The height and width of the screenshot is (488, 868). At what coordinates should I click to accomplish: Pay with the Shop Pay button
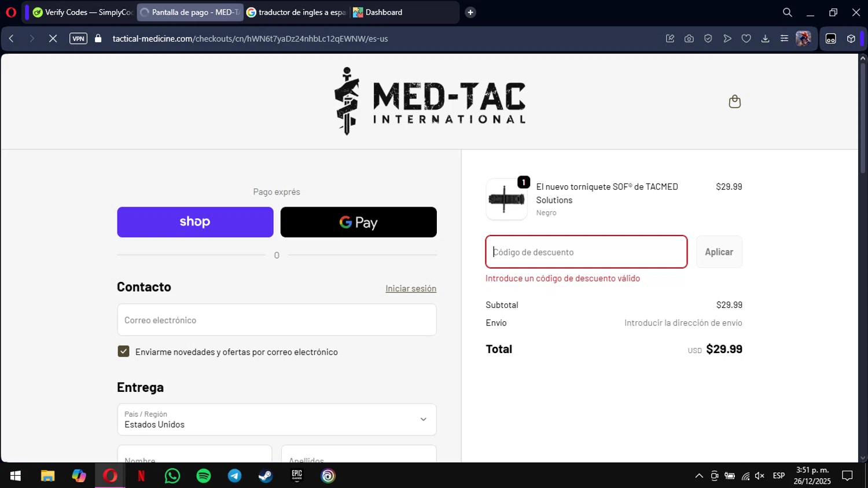point(195,222)
